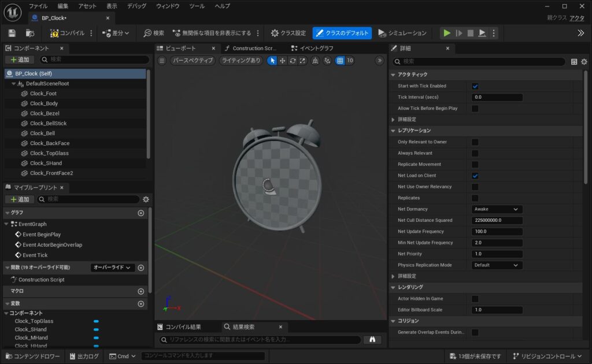Select the rotate tool in viewport
This screenshot has height=364, width=592.
click(x=293, y=60)
